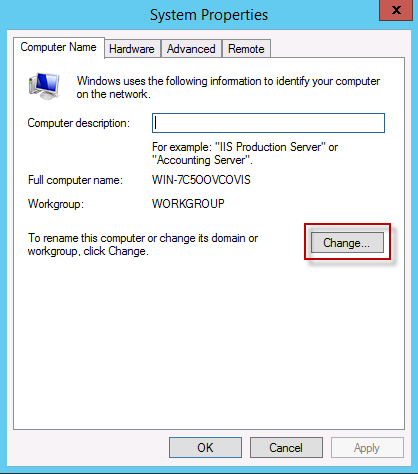418x474 pixels.
Task: Click the full computer name WIN-7C5OOVCOVIS
Action: [201, 180]
